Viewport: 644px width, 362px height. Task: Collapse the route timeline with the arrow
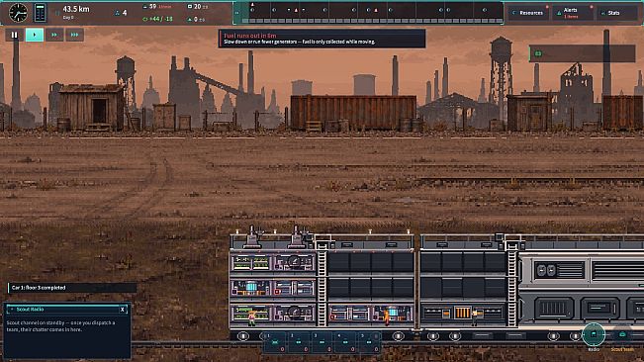tap(237, 13)
